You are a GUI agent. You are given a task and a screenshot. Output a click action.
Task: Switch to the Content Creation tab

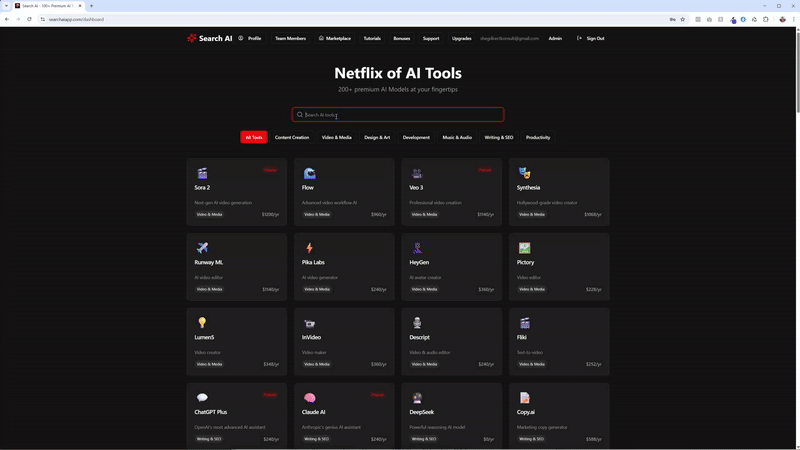pos(292,137)
